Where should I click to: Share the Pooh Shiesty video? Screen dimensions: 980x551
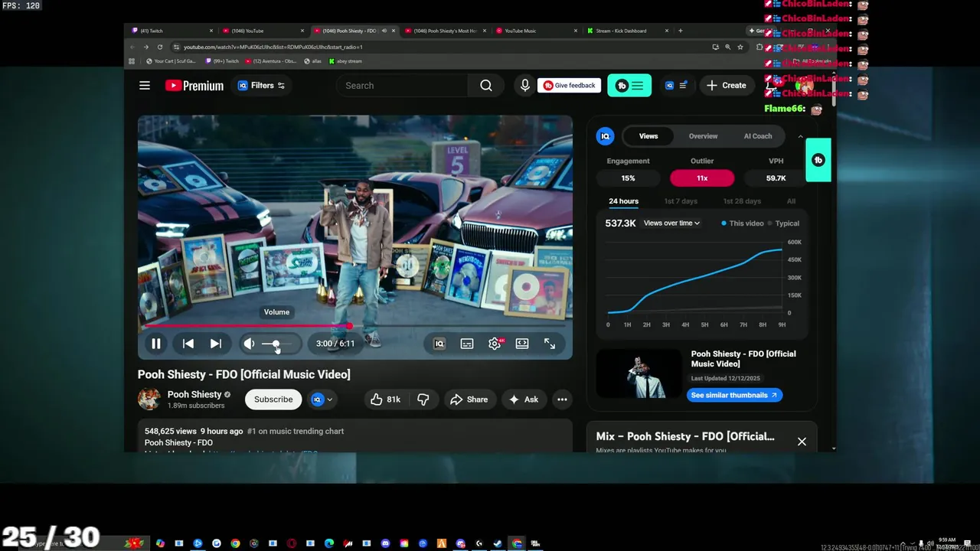pos(469,399)
